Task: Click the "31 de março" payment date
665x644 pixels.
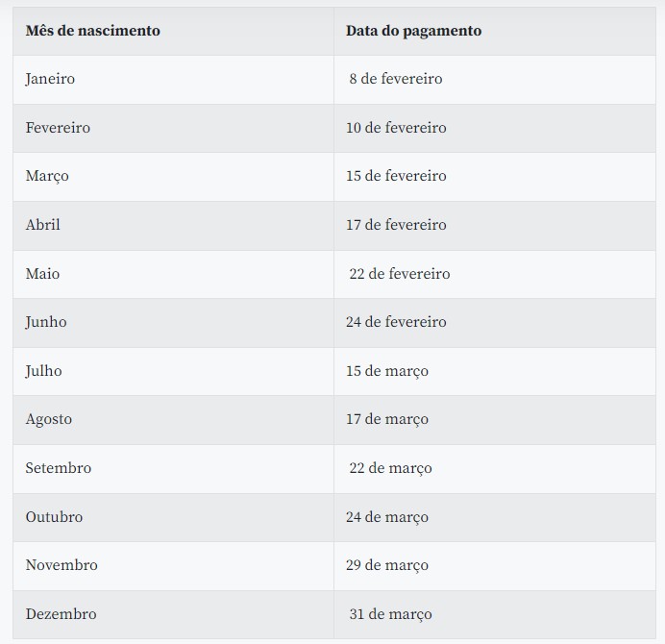Action: point(390,614)
